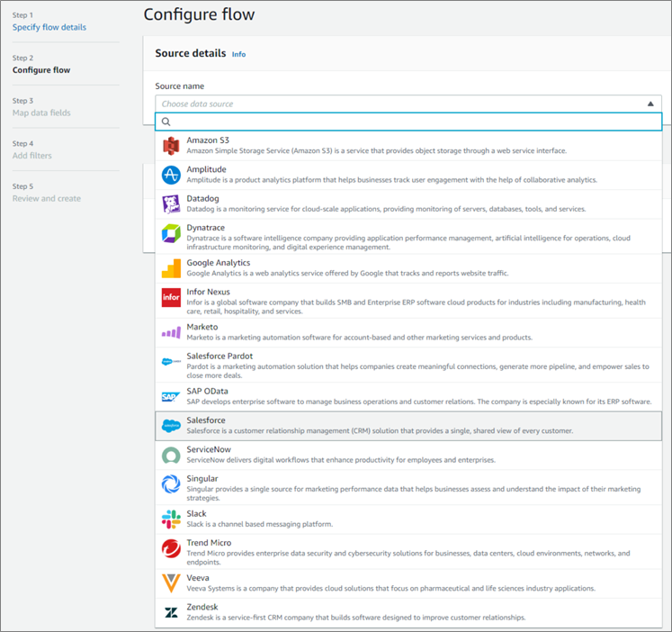Open the Info link beside Source details
Screen dimensions: 672x632
238,54
